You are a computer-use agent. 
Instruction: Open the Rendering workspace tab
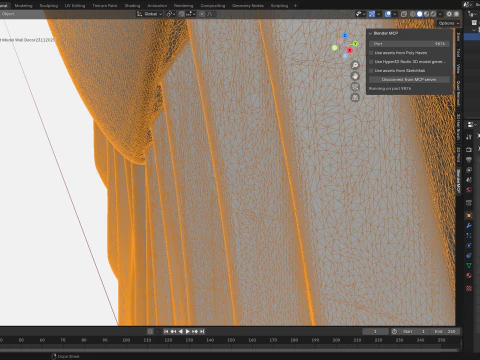tap(183, 6)
